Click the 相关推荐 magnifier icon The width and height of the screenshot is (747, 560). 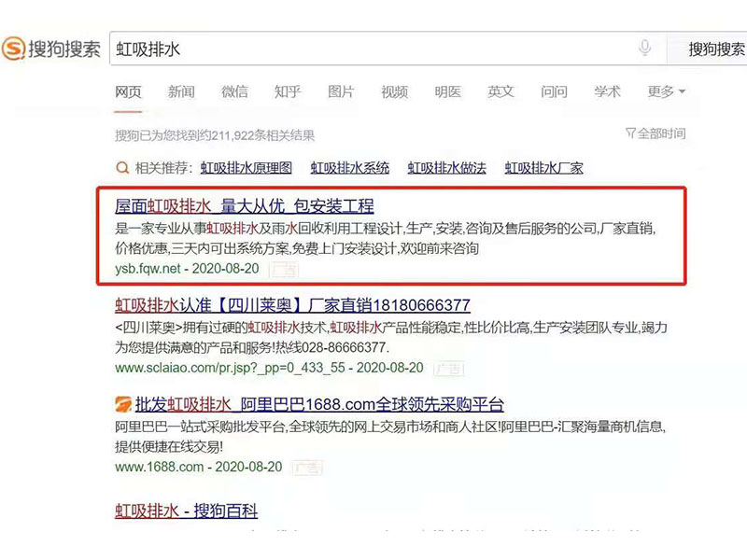point(122,168)
